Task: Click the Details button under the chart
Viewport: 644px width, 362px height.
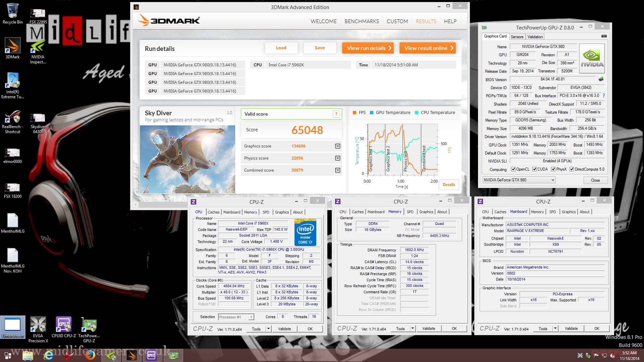Action: (449, 185)
